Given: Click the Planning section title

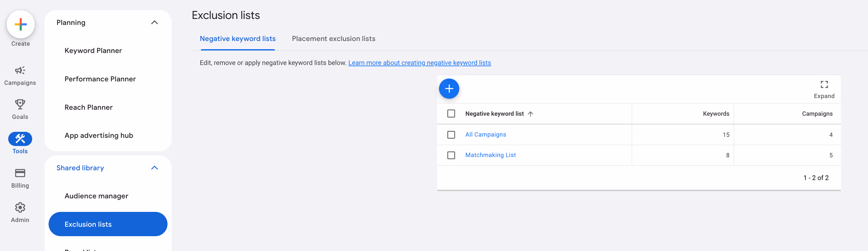Looking at the screenshot, I should pyautogui.click(x=71, y=23).
